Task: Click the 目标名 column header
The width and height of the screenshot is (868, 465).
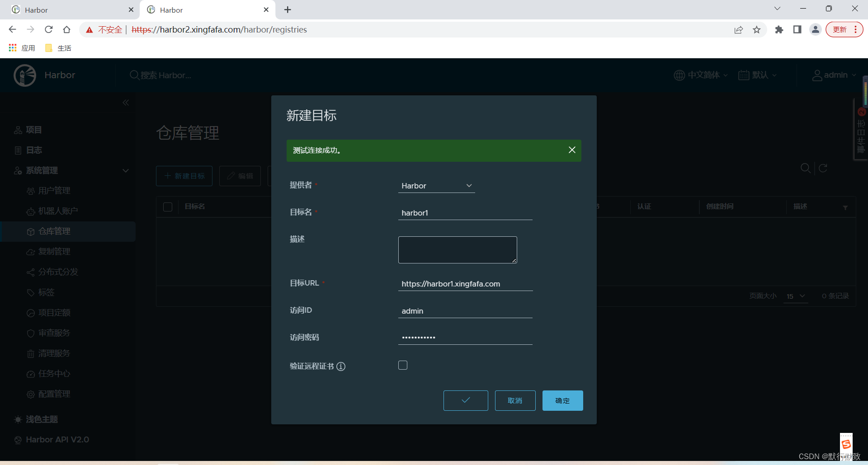Action: click(195, 207)
